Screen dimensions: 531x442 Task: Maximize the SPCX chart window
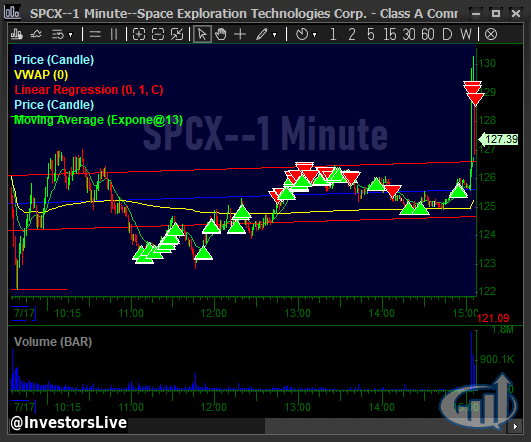(x=496, y=14)
